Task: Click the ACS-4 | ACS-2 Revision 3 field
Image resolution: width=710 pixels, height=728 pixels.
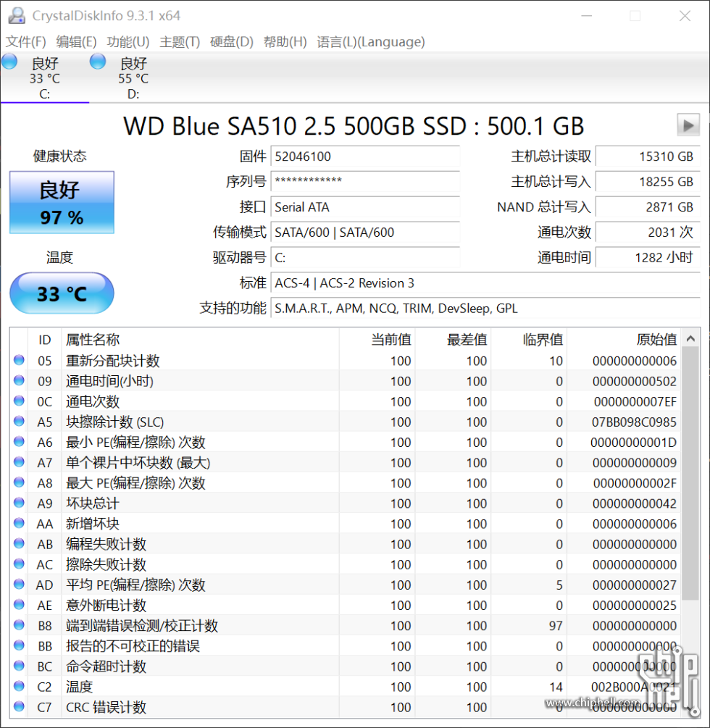Action: pyautogui.click(x=485, y=283)
